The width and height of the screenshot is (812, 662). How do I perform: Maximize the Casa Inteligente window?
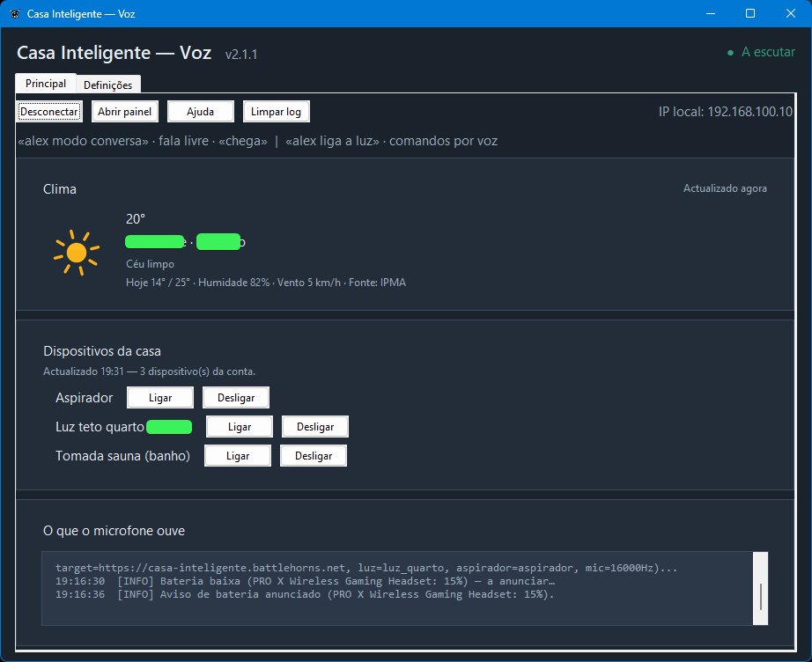(x=750, y=13)
